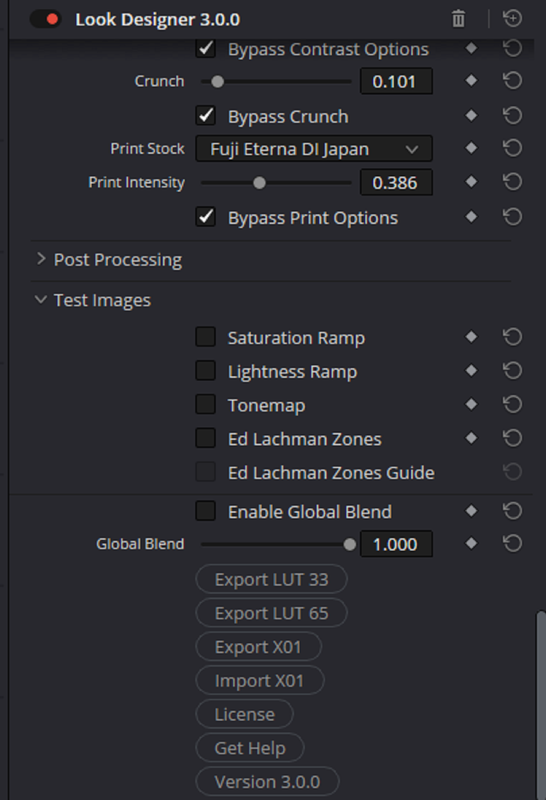Reset the Crunch value
The width and height of the screenshot is (546, 800).
512,81
